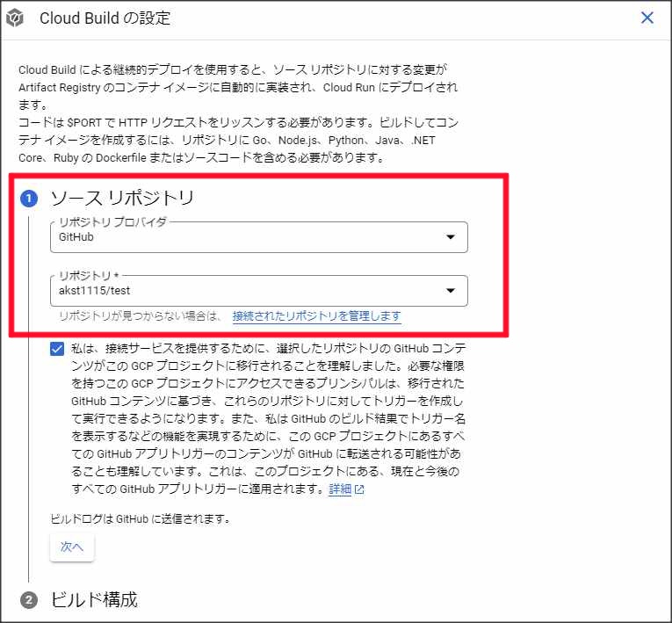Click the external-link icon next to 詳細
672x623 pixels.
click(359, 489)
